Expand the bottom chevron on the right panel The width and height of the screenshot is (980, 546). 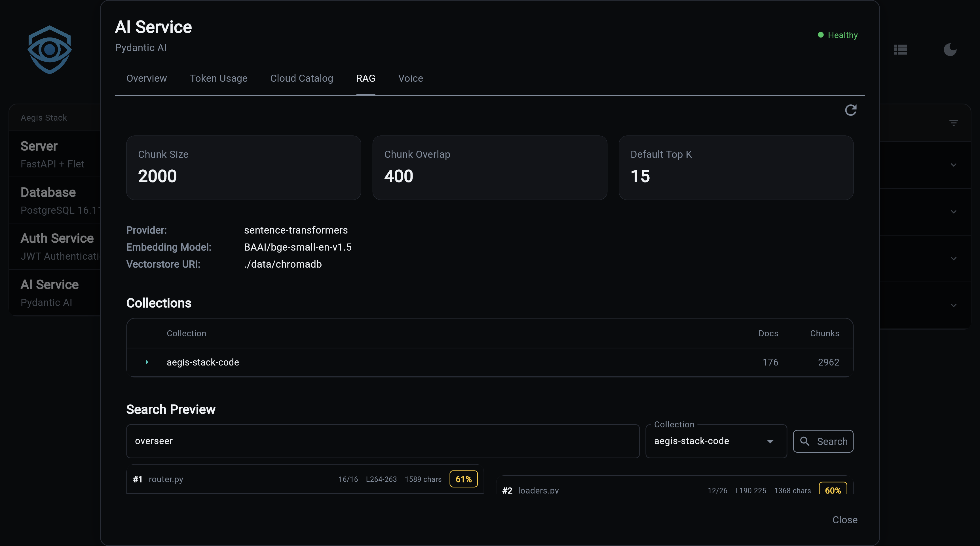point(953,305)
